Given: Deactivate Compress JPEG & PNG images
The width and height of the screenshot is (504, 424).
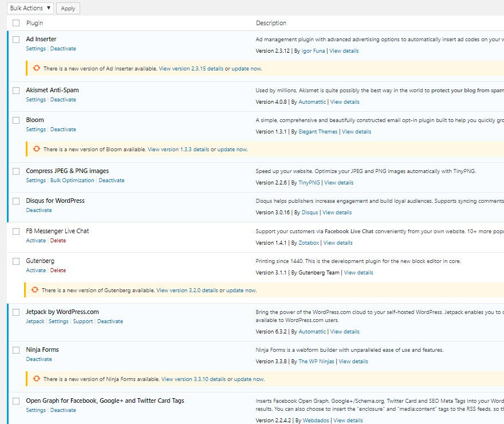Looking at the screenshot, I should coord(112,180).
